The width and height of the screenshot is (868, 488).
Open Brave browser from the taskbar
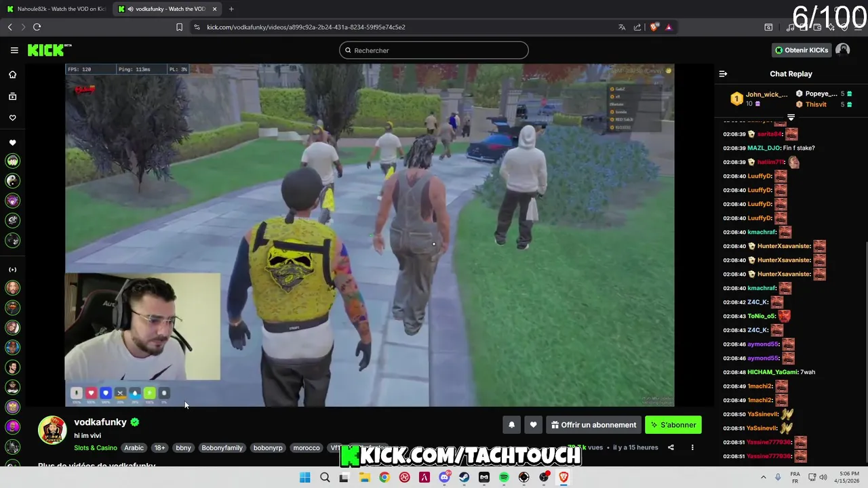[564, 477]
